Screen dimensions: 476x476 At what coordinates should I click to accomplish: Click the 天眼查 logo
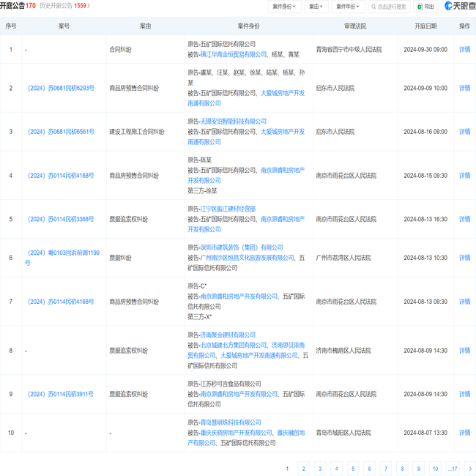460,6
